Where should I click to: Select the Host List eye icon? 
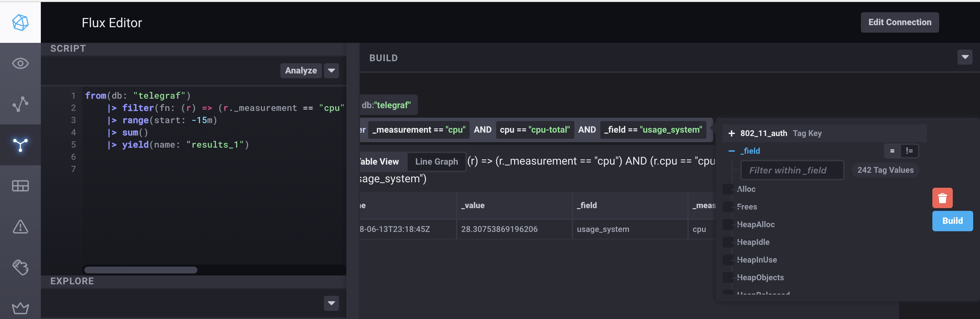point(20,64)
